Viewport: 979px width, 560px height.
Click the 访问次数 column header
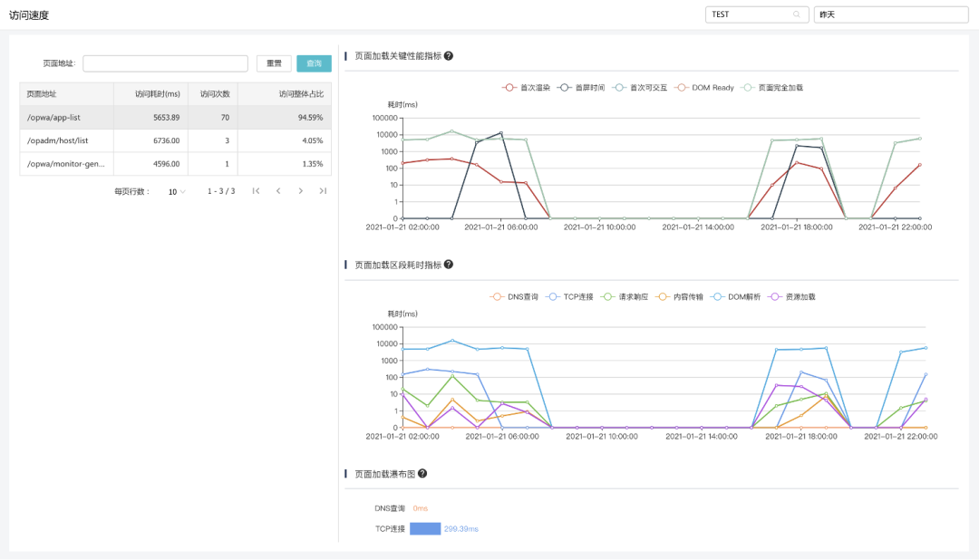click(x=215, y=93)
